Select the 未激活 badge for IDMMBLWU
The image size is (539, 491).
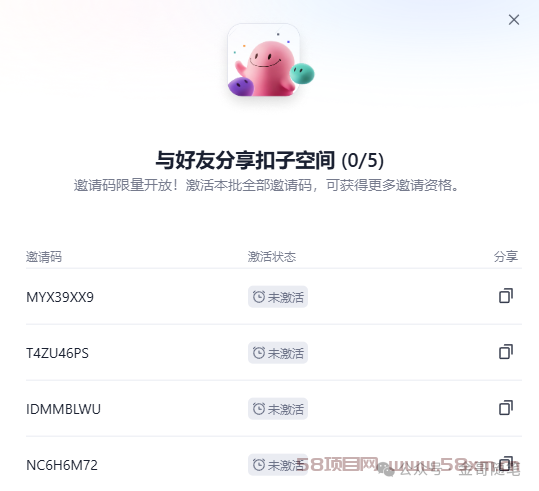(x=278, y=409)
